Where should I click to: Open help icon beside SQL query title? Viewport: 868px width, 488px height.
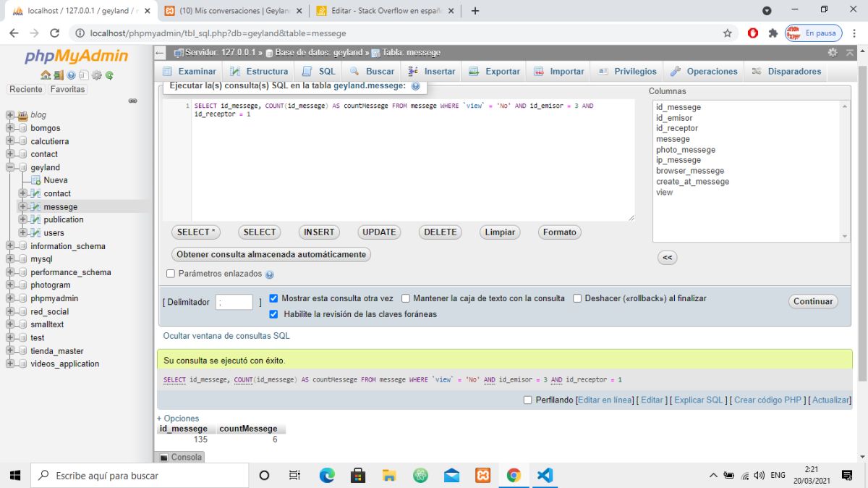[415, 85]
